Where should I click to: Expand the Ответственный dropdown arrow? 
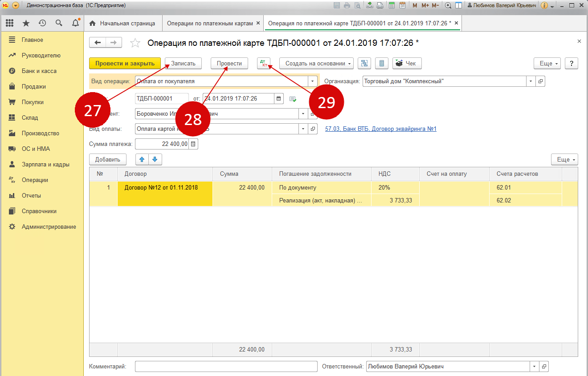coord(534,367)
